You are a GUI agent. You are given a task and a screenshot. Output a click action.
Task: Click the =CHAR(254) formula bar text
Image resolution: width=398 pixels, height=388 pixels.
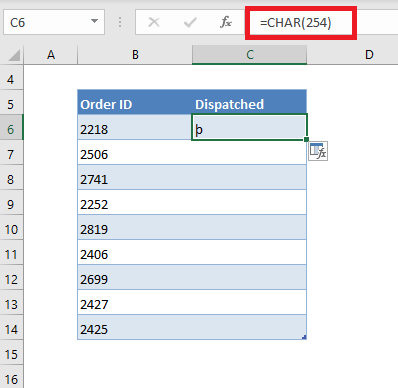296,23
